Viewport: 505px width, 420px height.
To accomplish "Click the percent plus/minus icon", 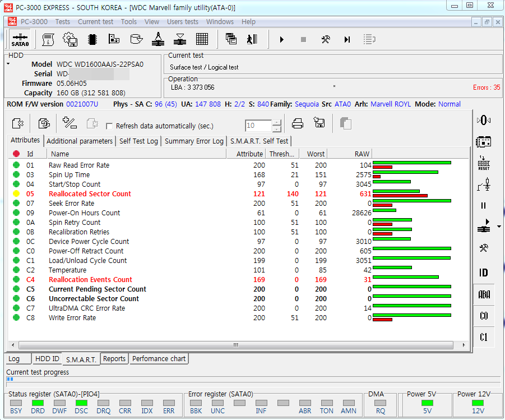I will click(x=70, y=123).
